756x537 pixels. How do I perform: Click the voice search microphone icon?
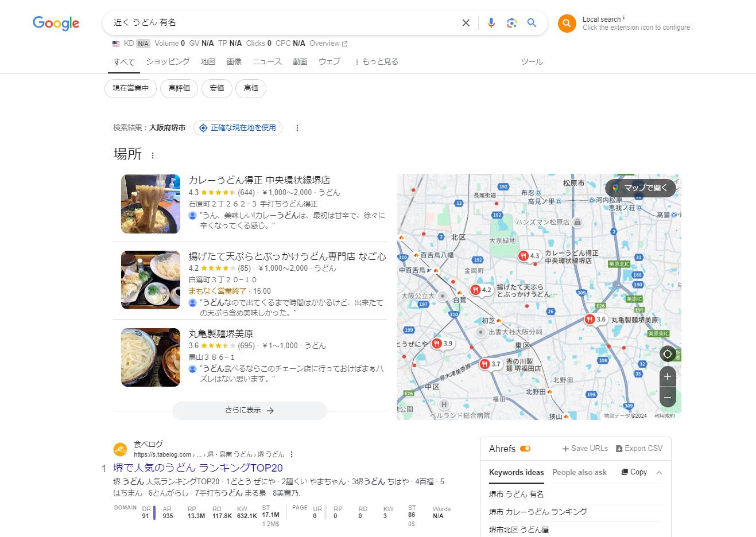tap(491, 22)
